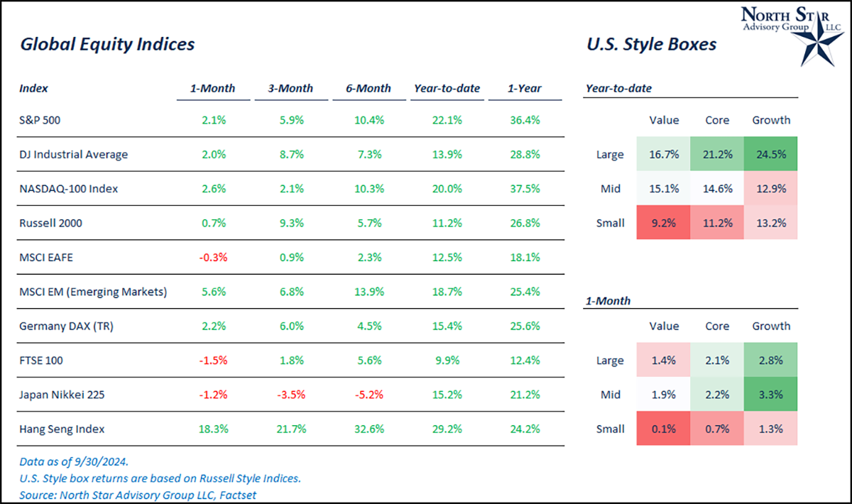Select the Year-to-date Large Growth 24.5% cell
Viewport: 852px width, 504px height.
(771, 155)
